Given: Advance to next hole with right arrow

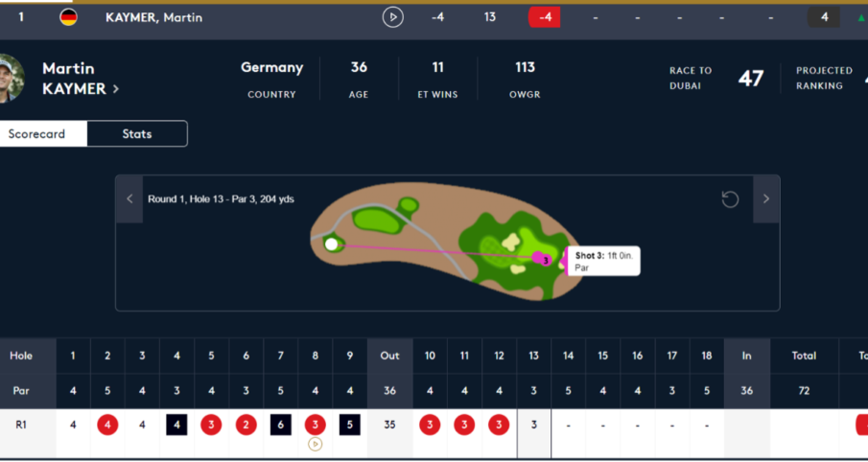Looking at the screenshot, I should [x=765, y=199].
